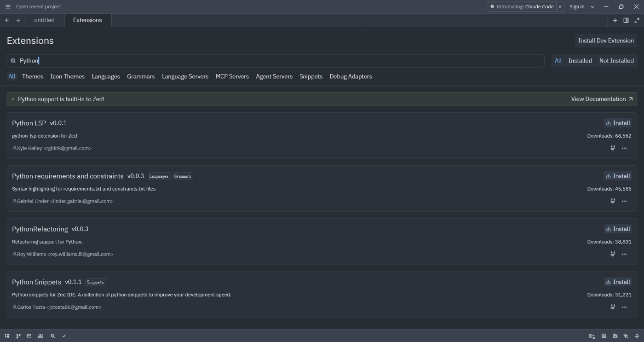The width and height of the screenshot is (644, 342).
Task: Open Python Snippets GitHub repository icon
Action: pos(613,307)
